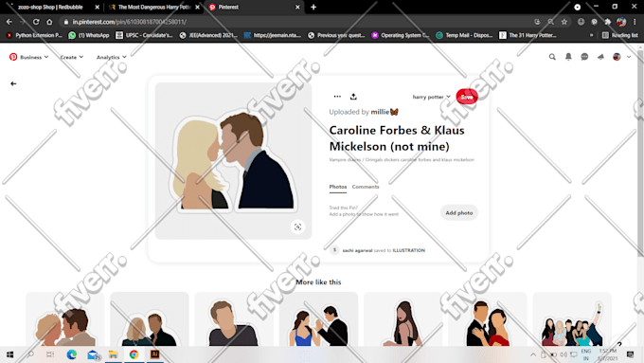644x363 pixels.
Task: Open the Operating System bookmark
Action: pyautogui.click(x=401, y=35)
